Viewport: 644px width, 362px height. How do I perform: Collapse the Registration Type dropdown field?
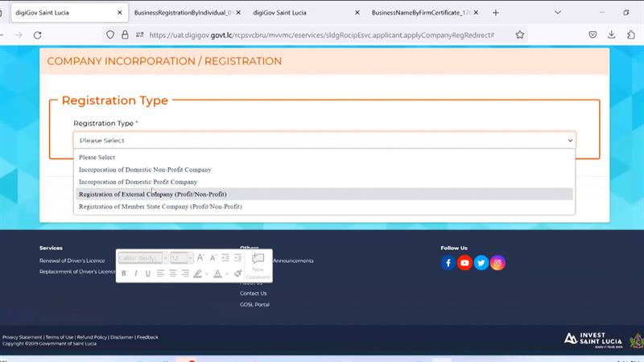pyautogui.click(x=325, y=140)
